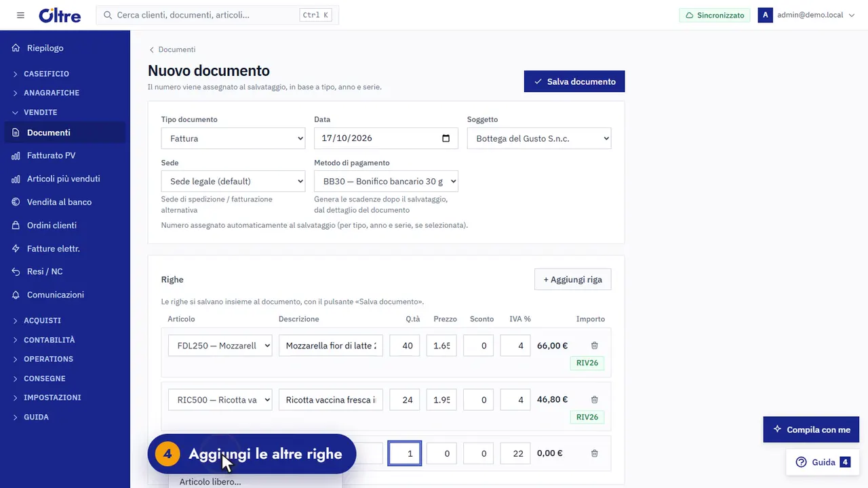Open Articoli più venduti page
The width and height of the screenshot is (868, 488).
point(65,179)
